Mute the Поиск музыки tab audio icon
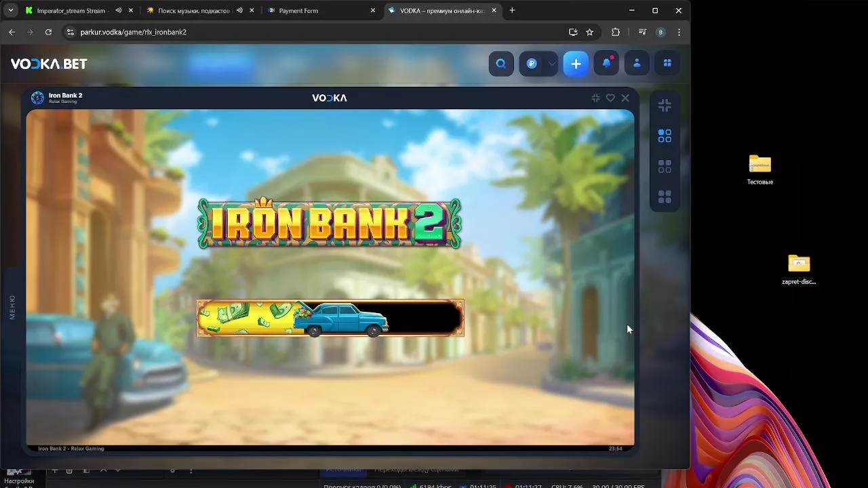Viewport: 868px width, 488px height. coord(239,11)
